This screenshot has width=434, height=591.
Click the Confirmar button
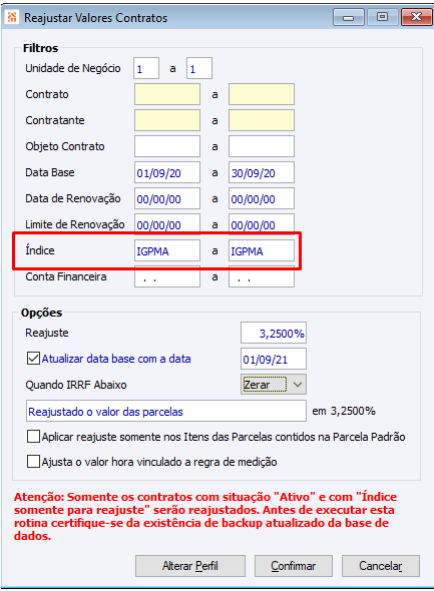click(x=293, y=566)
